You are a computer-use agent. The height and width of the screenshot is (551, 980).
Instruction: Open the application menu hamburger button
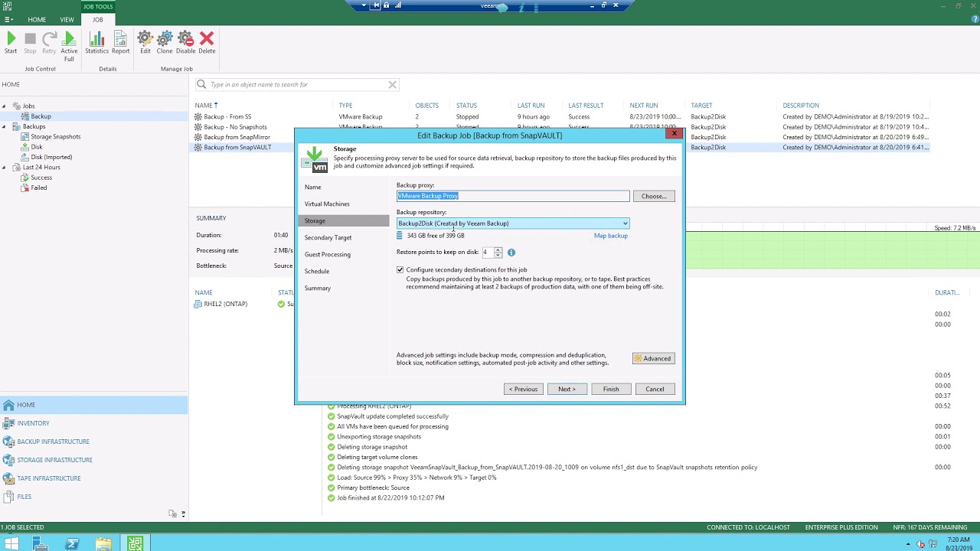click(8, 20)
